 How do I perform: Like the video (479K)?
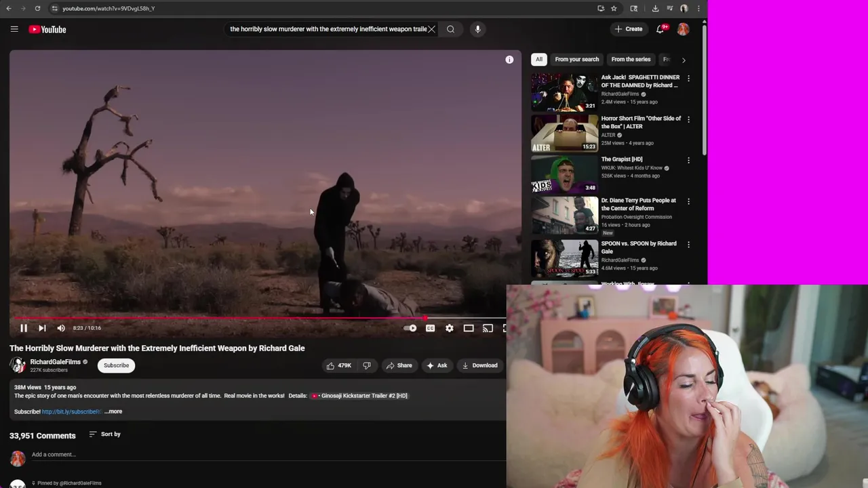point(338,365)
